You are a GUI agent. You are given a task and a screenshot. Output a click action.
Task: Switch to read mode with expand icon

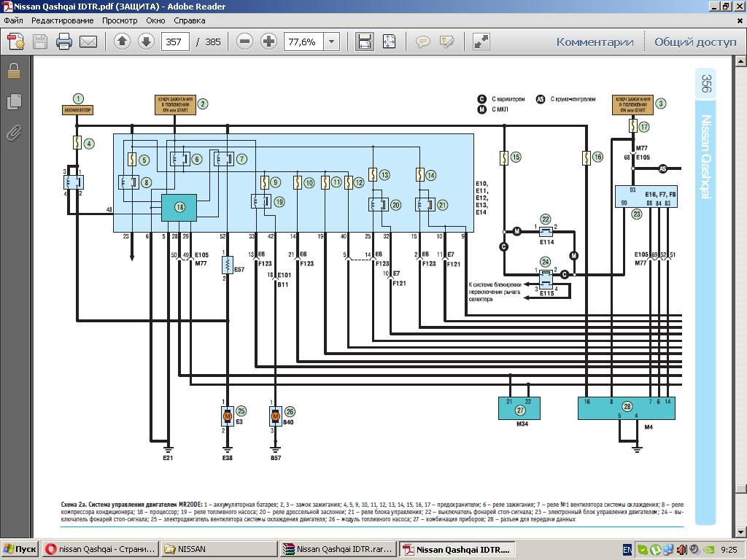click(481, 42)
